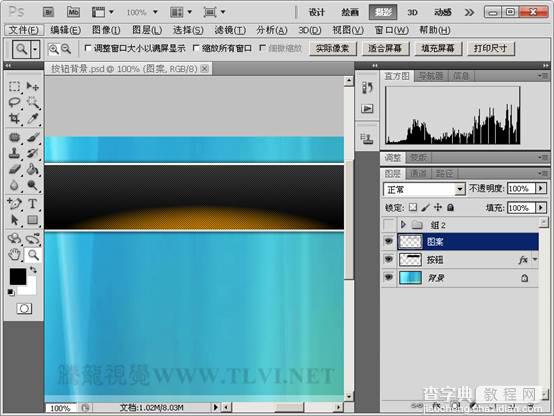This screenshot has width=554, height=416.
Task: Swap foreground and background colors
Action: click(x=33, y=270)
